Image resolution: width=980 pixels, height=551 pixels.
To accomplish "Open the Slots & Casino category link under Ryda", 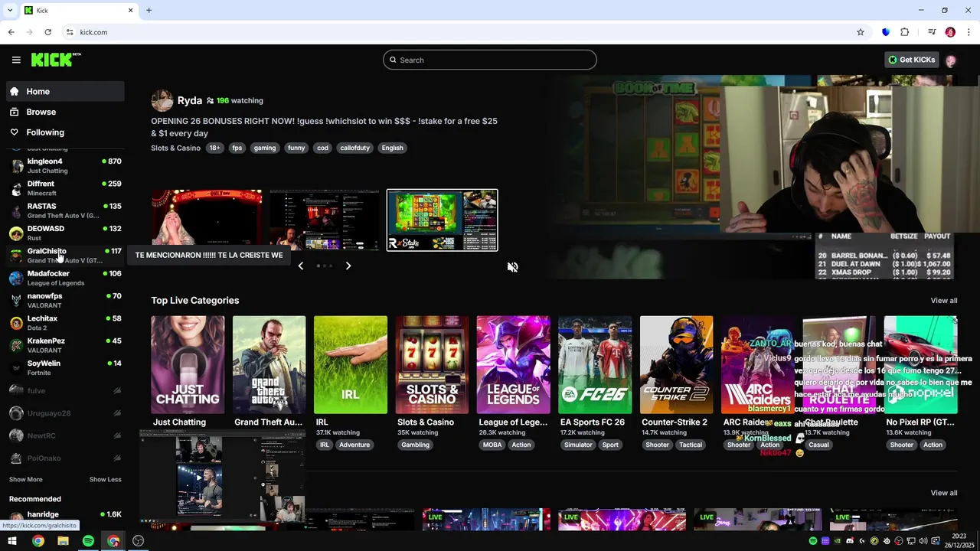I will 175,148.
